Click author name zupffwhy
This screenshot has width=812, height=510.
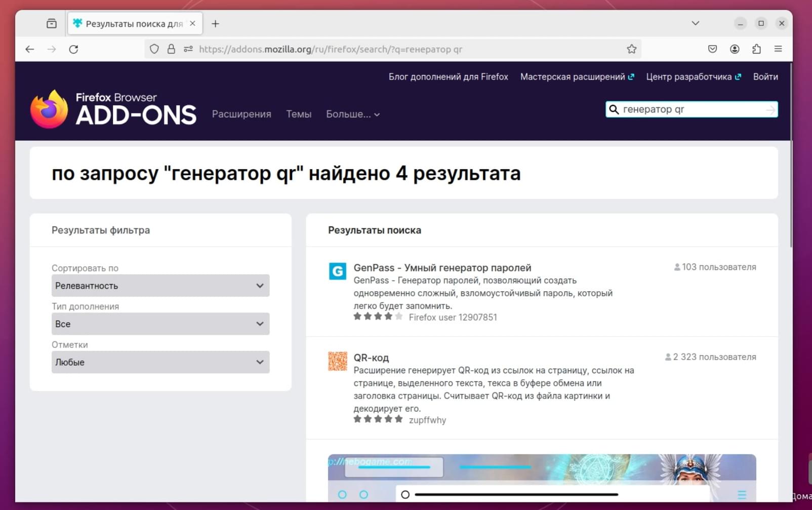(x=427, y=420)
